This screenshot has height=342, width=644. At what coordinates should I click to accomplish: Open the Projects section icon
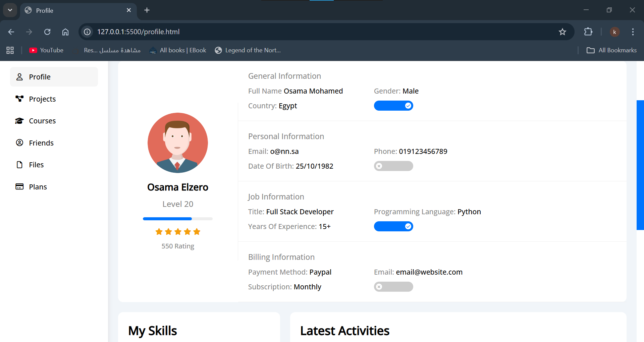click(19, 99)
